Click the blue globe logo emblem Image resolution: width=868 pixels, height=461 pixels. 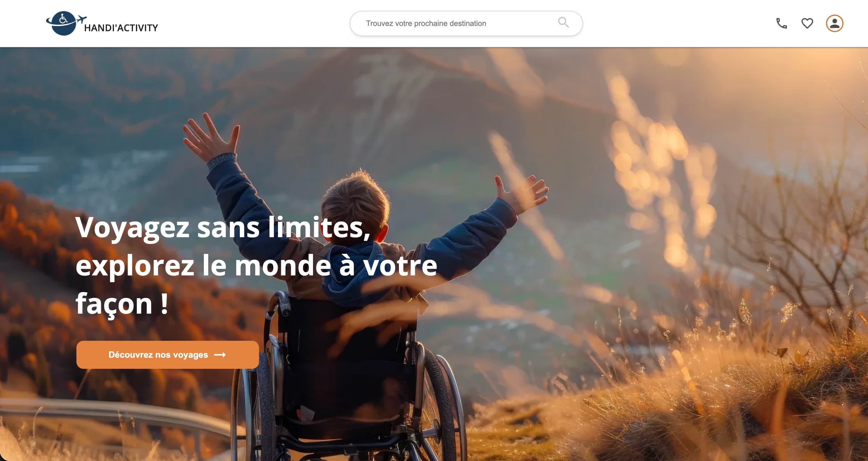coord(63,23)
